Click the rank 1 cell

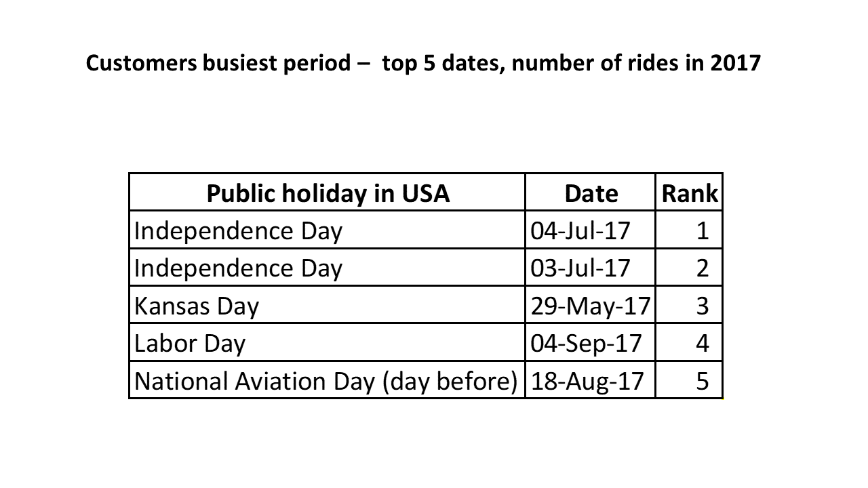(x=689, y=229)
